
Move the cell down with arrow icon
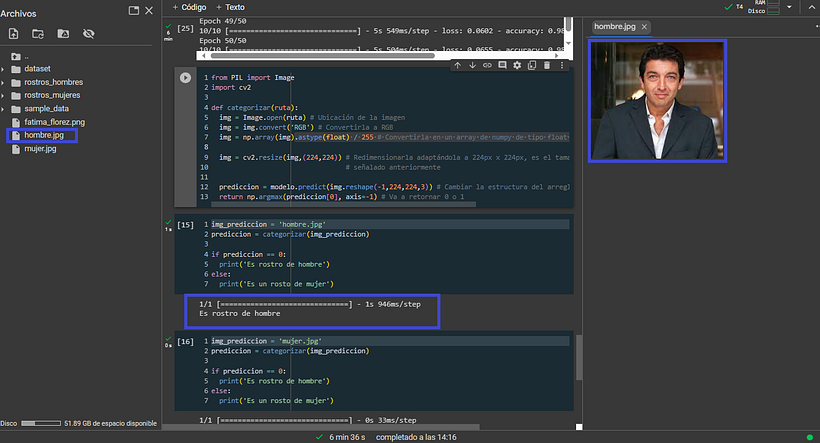pyautogui.click(x=472, y=65)
